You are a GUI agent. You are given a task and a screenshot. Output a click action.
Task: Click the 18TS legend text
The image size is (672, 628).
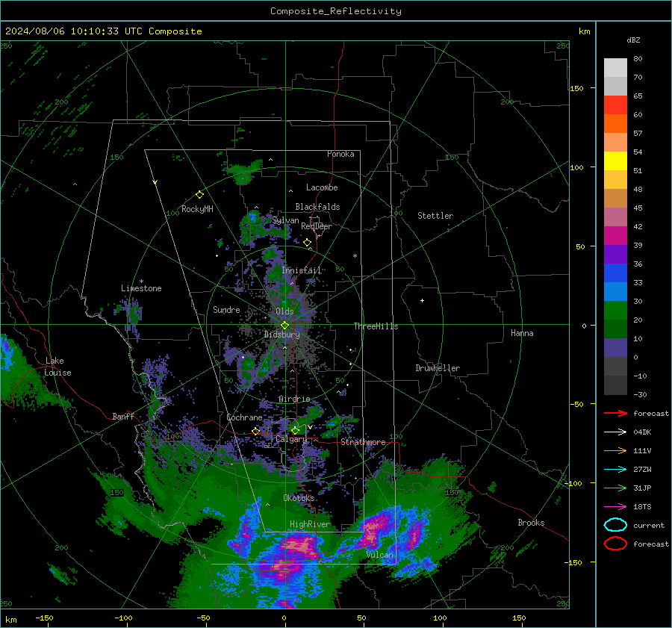pyautogui.click(x=642, y=507)
